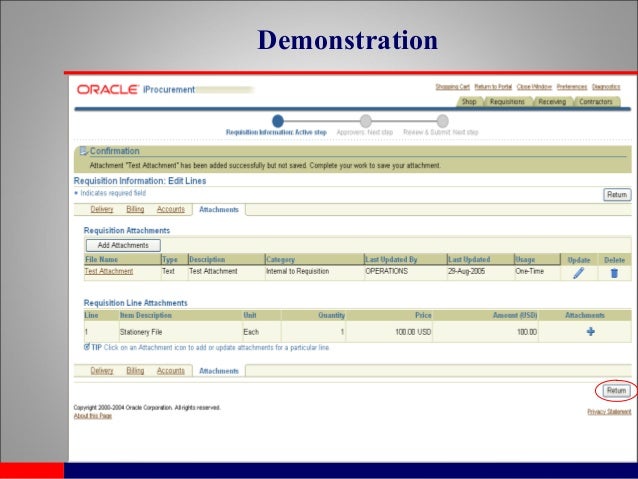638x479 pixels.
Task: Open the Shopping Cart link
Action: 452,87
